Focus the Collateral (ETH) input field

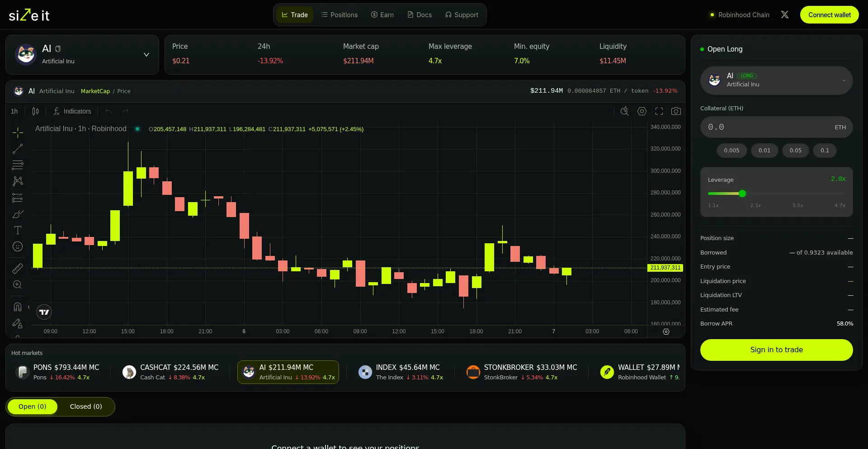pos(777,127)
